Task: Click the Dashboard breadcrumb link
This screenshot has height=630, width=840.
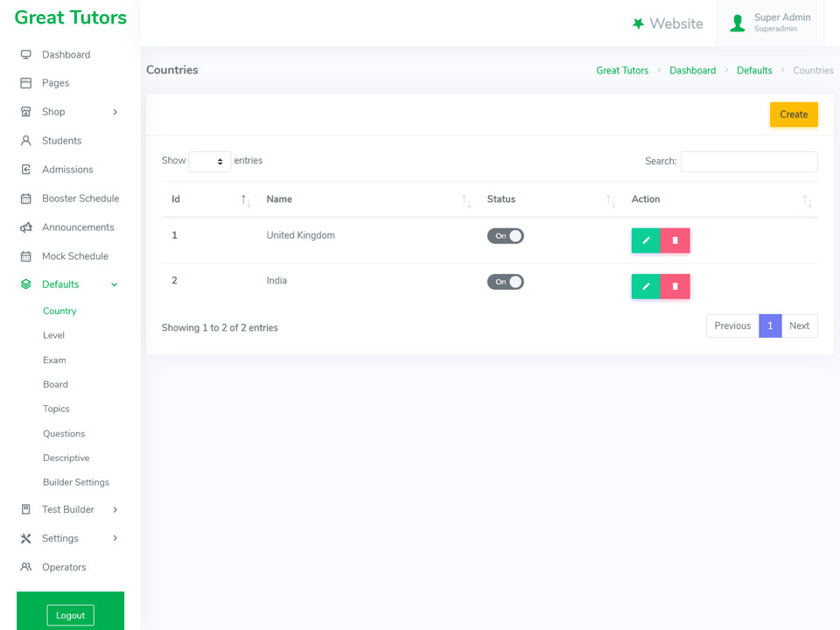Action: click(x=692, y=70)
